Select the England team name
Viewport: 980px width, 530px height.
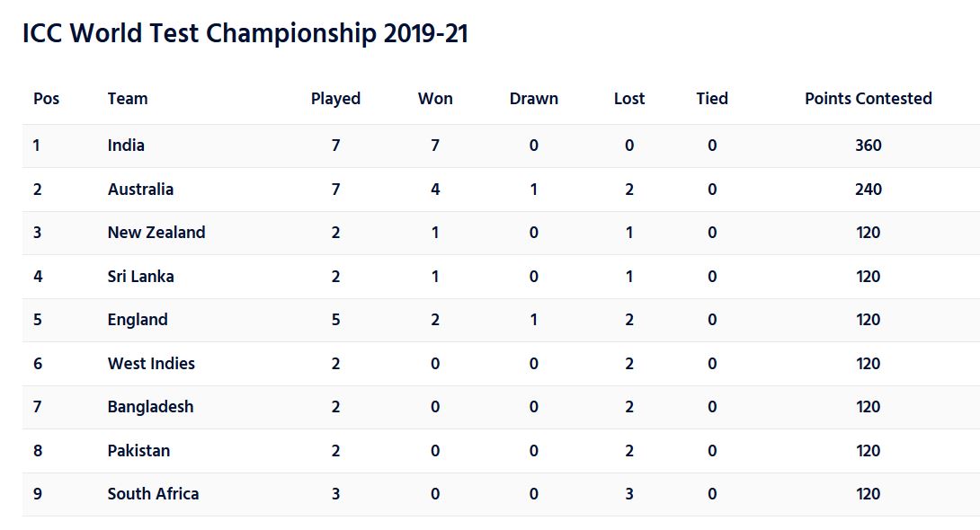coord(138,320)
